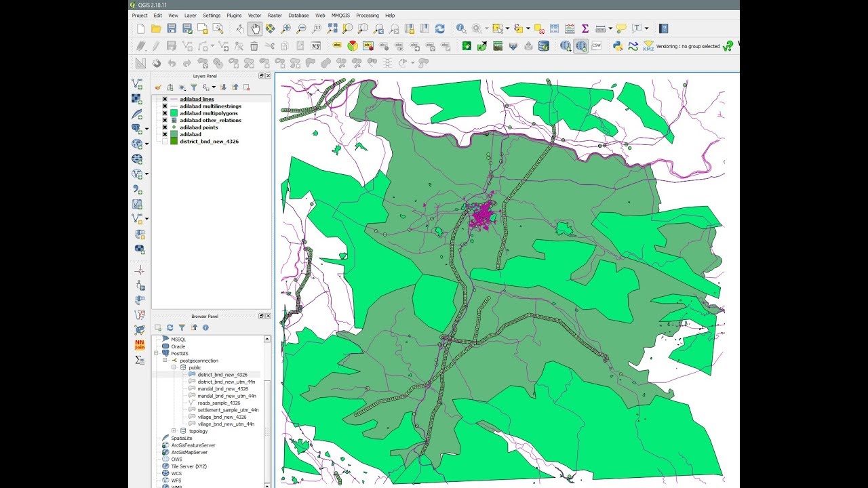
Task: Create a new project with the blank page icon
Action: coord(140,28)
